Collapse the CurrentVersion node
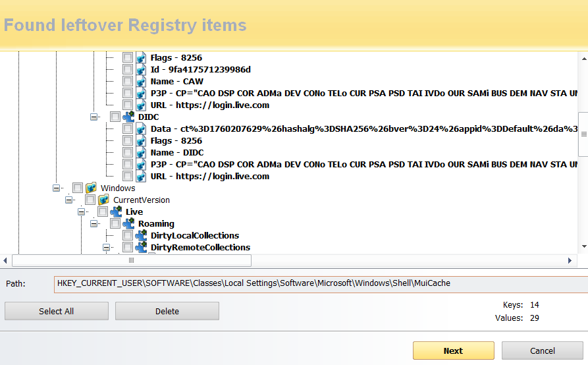The width and height of the screenshot is (588, 365). [x=68, y=200]
